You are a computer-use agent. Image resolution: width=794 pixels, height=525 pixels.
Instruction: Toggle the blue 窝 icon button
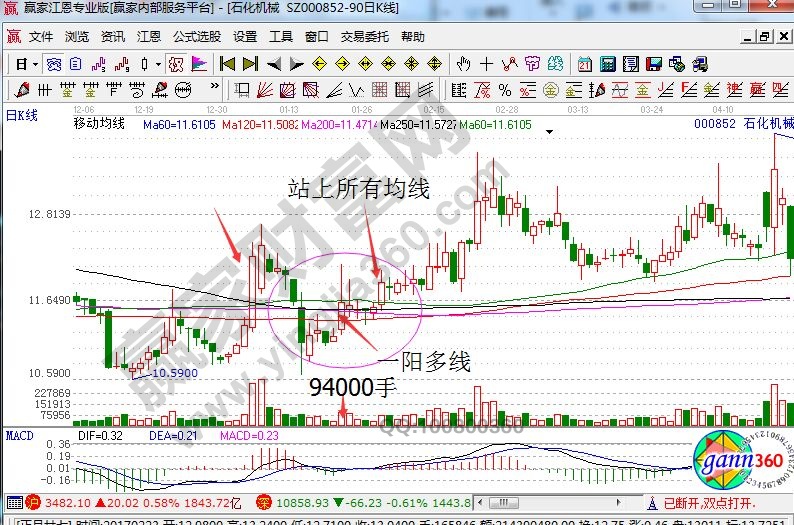coord(54,64)
